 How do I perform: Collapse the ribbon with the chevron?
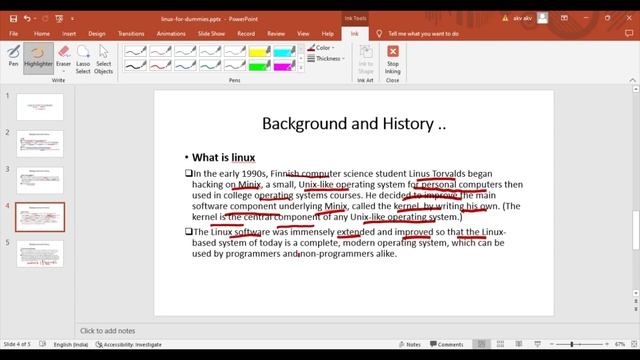[x=632, y=80]
